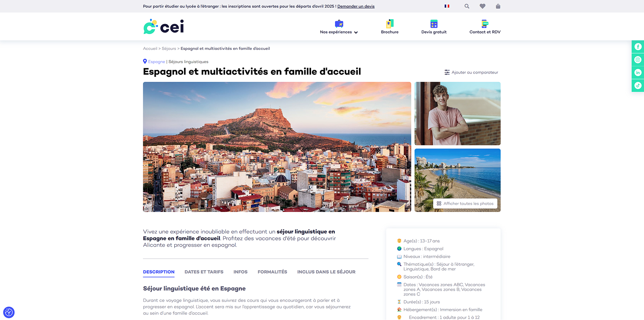
Task: Click the search magnifier icon
Action: pyautogui.click(x=466, y=6)
